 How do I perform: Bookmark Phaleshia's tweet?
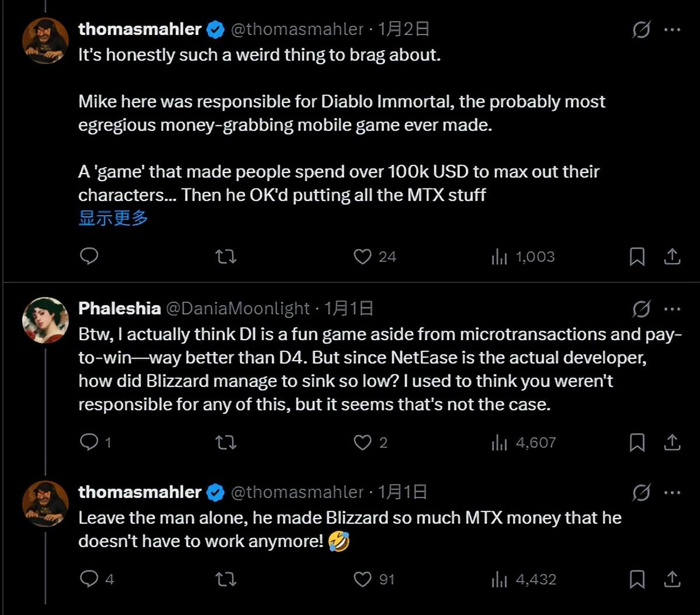[x=637, y=443]
